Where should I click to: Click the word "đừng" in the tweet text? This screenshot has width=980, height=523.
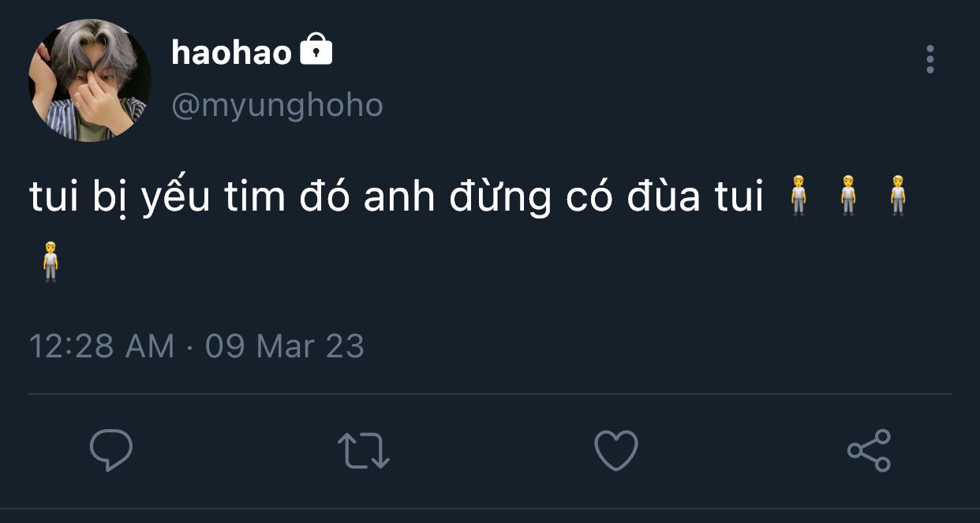[x=499, y=197]
